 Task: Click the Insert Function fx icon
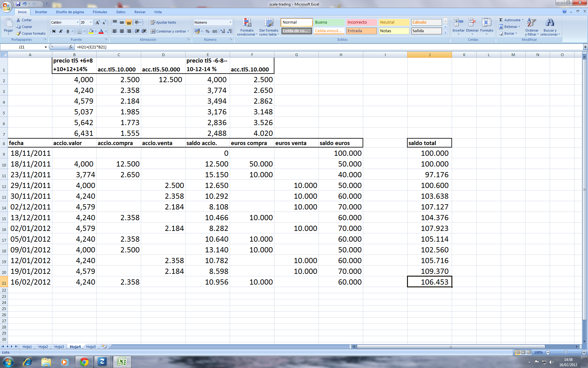(71, 47)
